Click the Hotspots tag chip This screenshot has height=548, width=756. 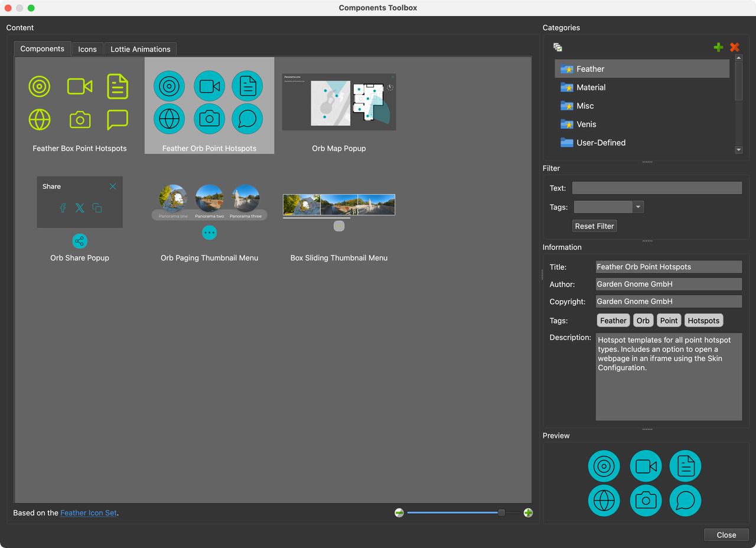tap(703, 320)
